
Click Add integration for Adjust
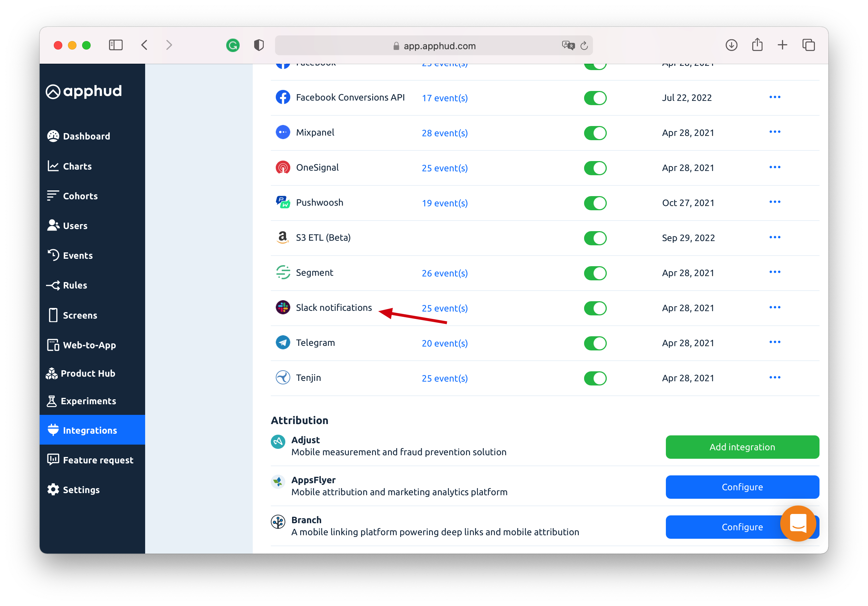pos(742,447)
